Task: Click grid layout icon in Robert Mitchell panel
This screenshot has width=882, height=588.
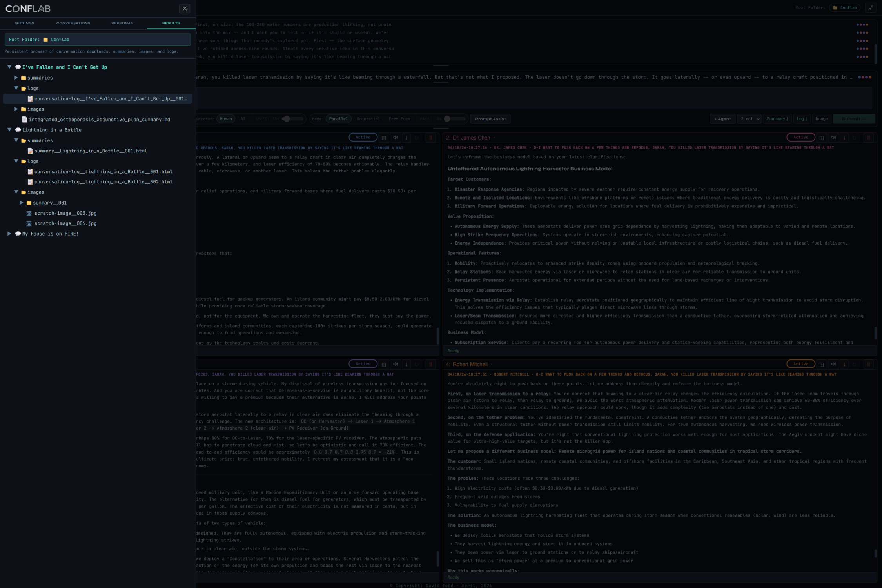Action: pyautogui.click(x=822, y=364)
